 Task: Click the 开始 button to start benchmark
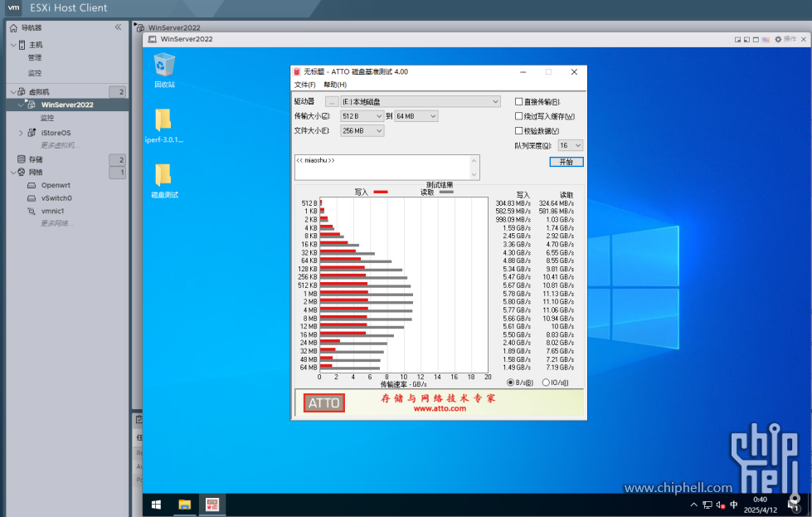(566, 162)
